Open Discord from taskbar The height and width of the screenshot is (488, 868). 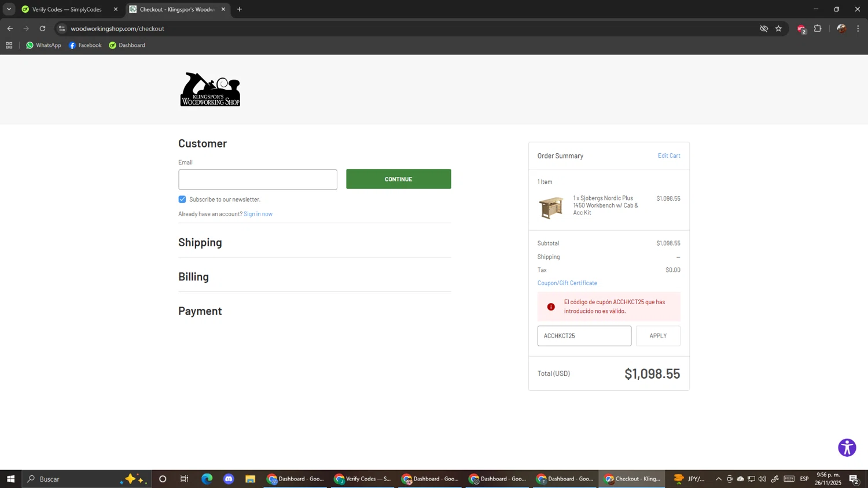229,479
